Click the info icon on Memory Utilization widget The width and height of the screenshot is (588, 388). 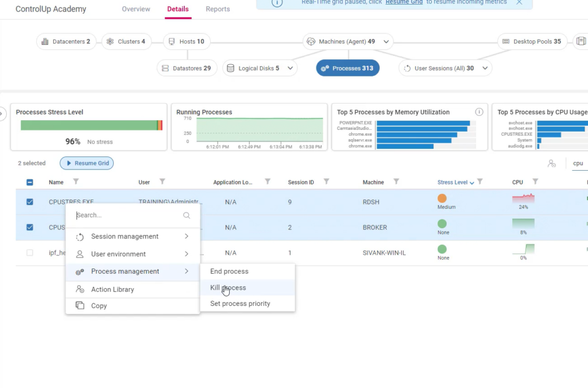click(x=479, y=112)
